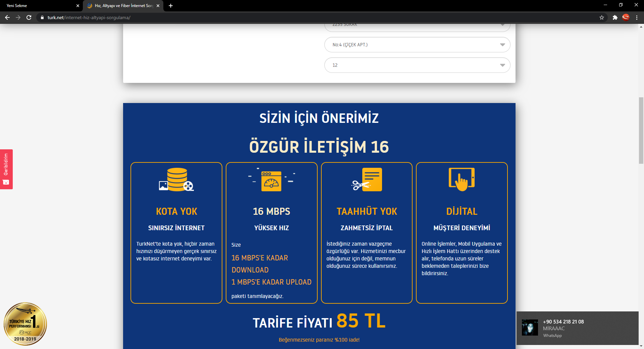Screen dimensions: 644x349
Task: Click the scrollbar down arrow
Action: tap(641, 346)
